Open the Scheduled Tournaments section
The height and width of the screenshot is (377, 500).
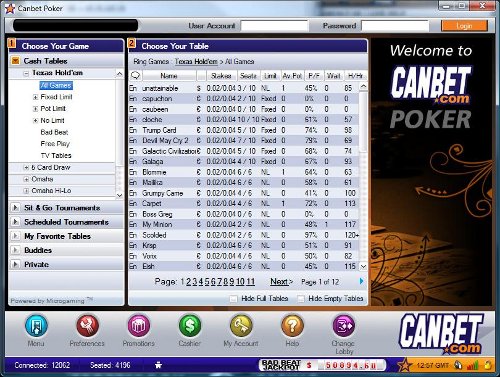pyautogui.click(x=66, y=222)
